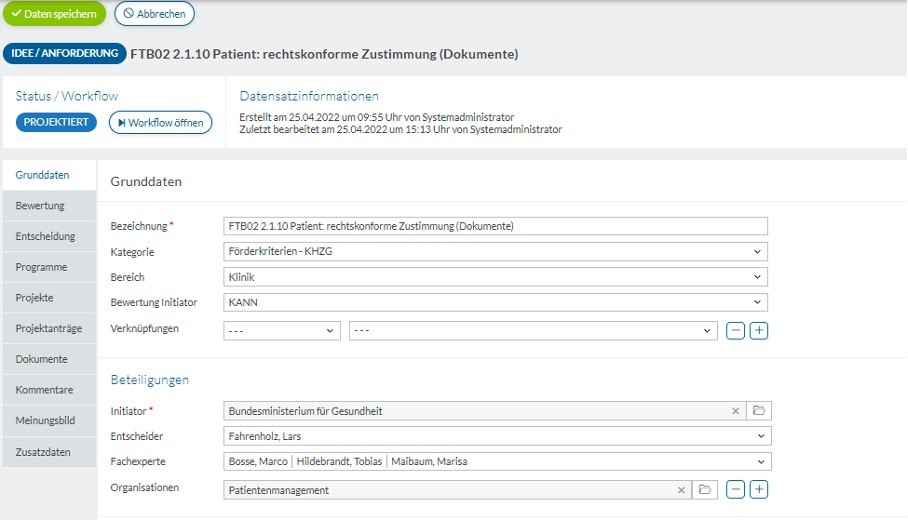908x520 pixels.
Task: Open the Bereich dropdown showing Klinik
Action: click(495, 277)
